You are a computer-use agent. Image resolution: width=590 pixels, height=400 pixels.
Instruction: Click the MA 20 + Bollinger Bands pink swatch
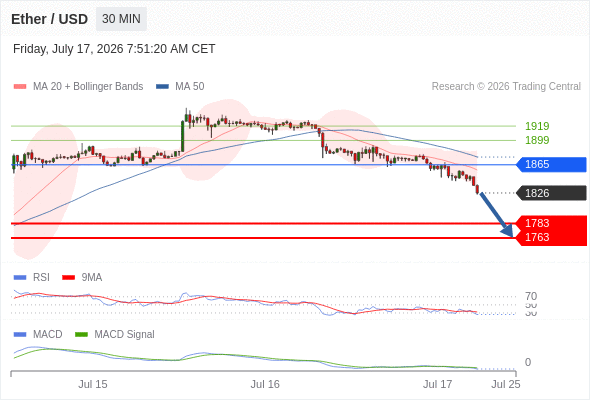tap(20, 87)
